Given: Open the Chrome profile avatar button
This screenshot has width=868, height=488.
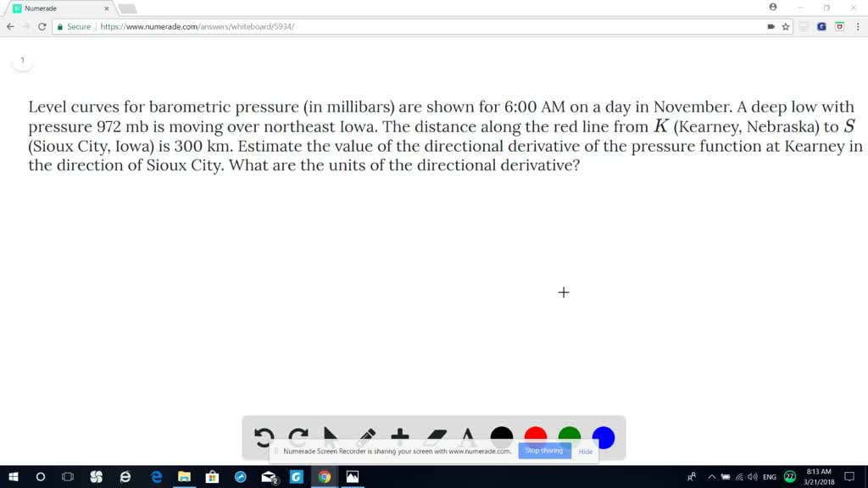Looking at the screenshot, I should pyautogui.click(x=773, y=7).
